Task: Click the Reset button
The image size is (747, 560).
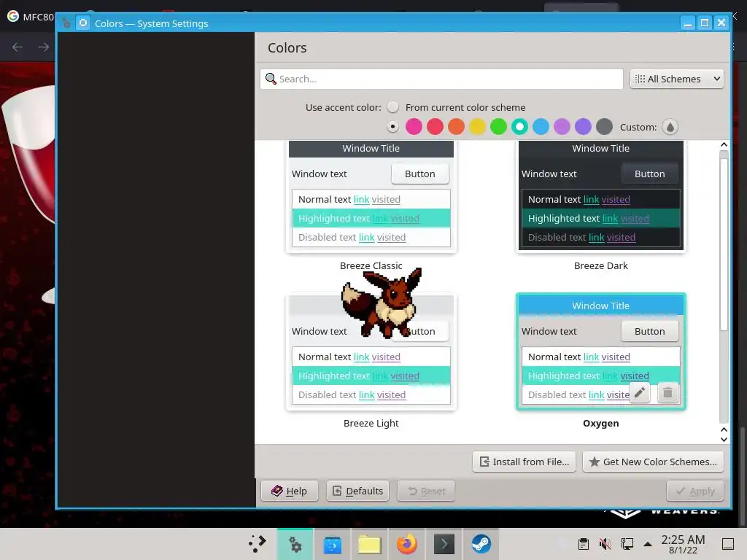Action: pyautogui.click(x=426, y=491)
